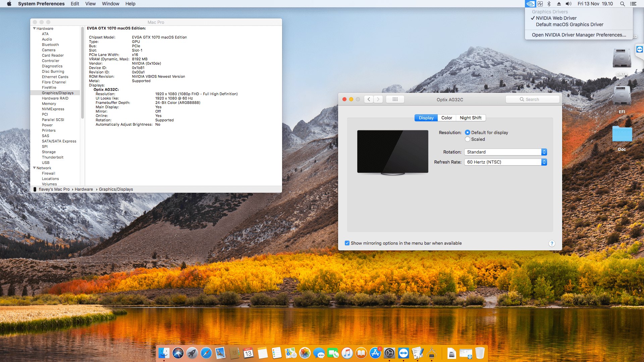Open TeamViewer from the Dock
The height and width of the screenshot is (362, 644).
pos(404,353)
